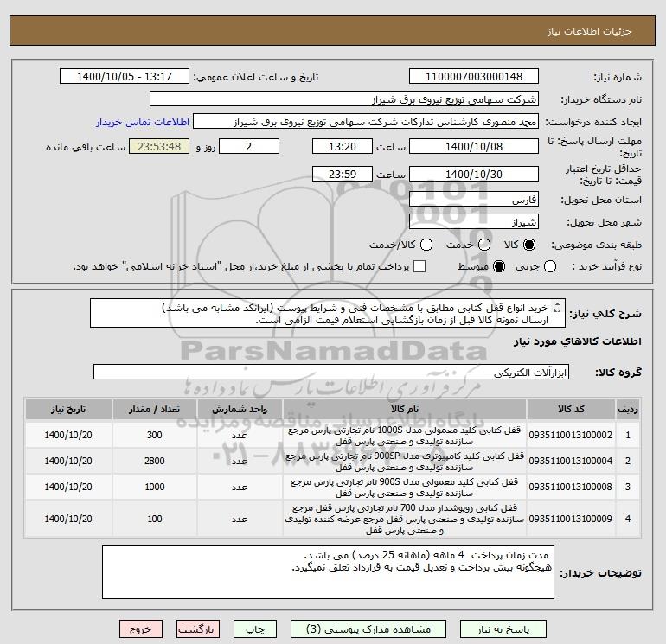The height and width of the screenshot is (644, 666).
Task: Click the public announcement date-time field
Action: click(125, 77)
